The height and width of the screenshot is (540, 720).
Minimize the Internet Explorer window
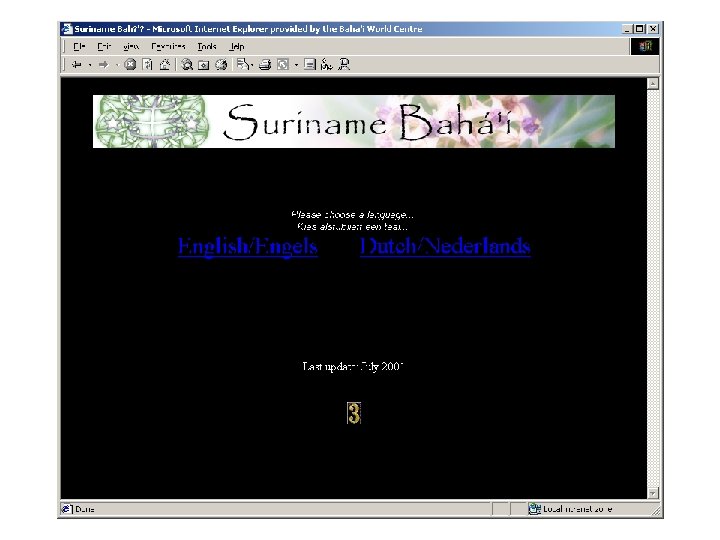point(628,29)
